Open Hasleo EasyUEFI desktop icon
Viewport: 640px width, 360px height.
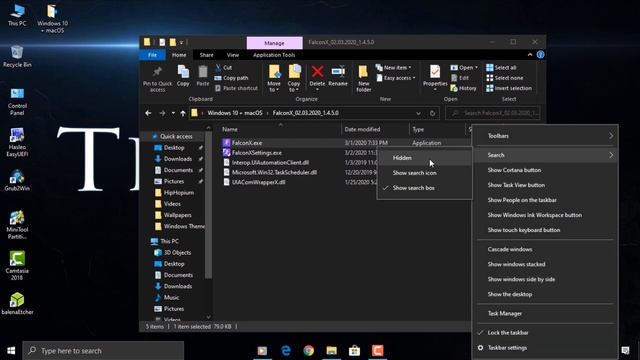(x=17, y=142)
